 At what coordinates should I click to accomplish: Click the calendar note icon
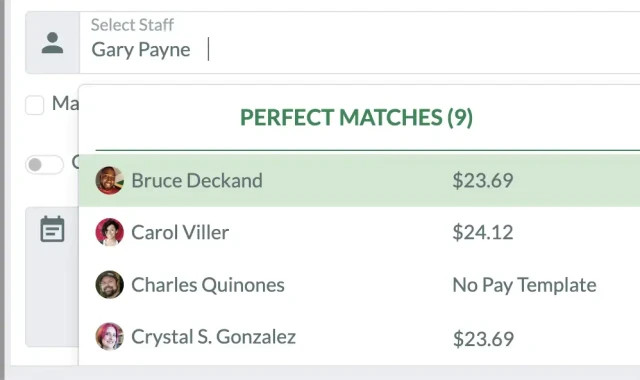(x=52, y=229)
